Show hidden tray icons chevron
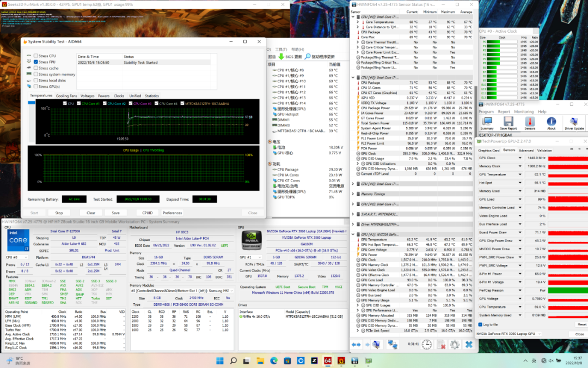Image resolution: width=588 pixels, height=368 pixels. (525, 361)
